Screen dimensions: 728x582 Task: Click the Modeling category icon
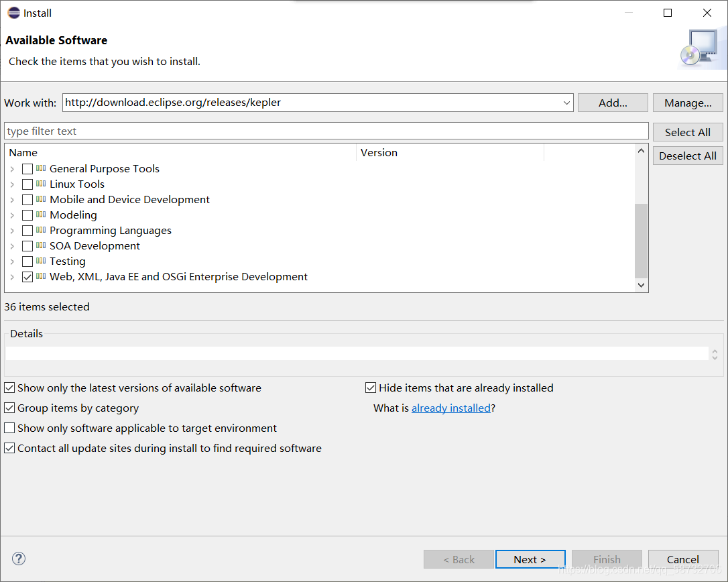(x=41, y=214)
